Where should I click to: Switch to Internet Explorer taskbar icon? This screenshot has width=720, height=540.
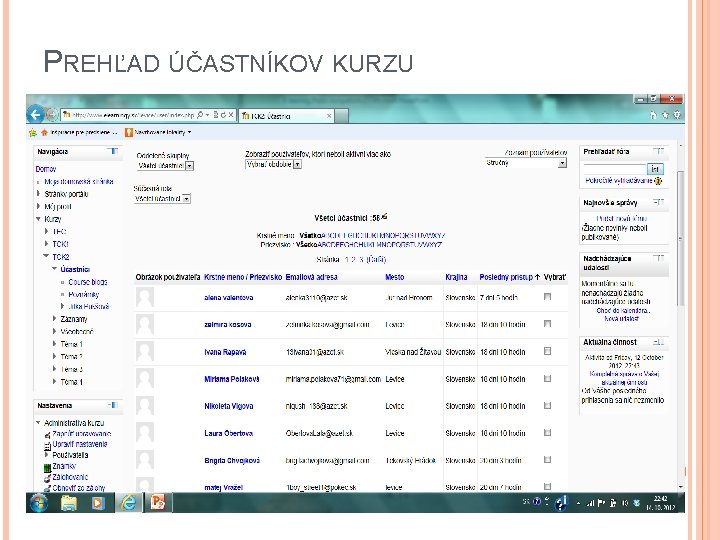click(128, 503)
